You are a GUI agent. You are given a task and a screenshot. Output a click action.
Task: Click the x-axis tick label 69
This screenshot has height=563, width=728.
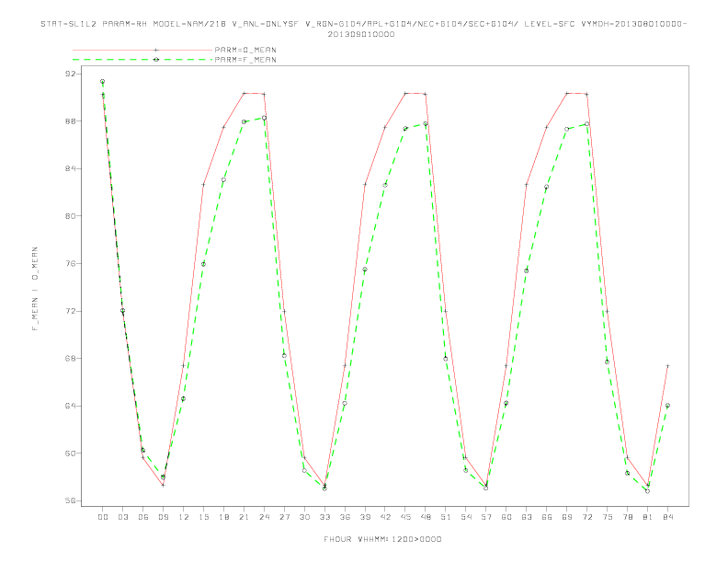[x=567, y=517]
